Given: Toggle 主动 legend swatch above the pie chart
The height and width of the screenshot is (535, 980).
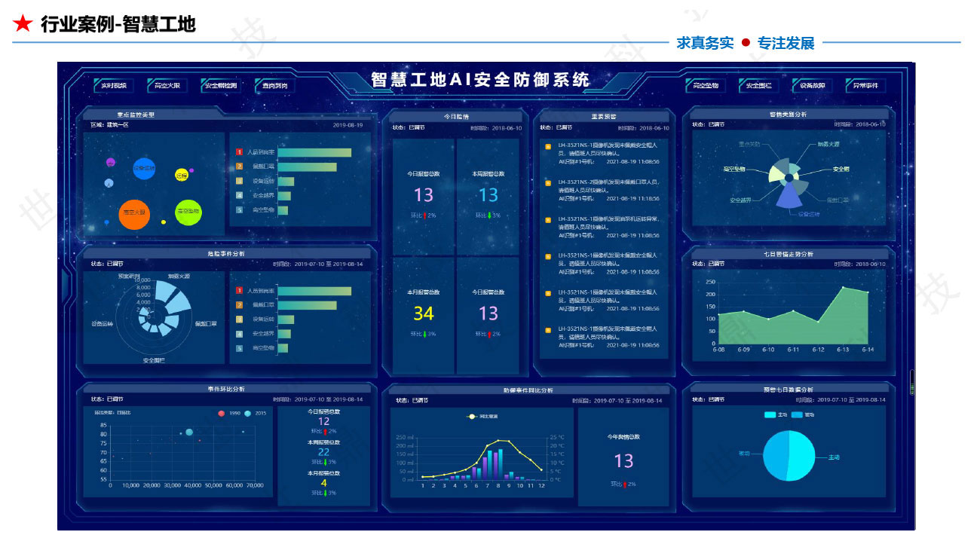Looking at the screenshot, I should click(770, 415).
